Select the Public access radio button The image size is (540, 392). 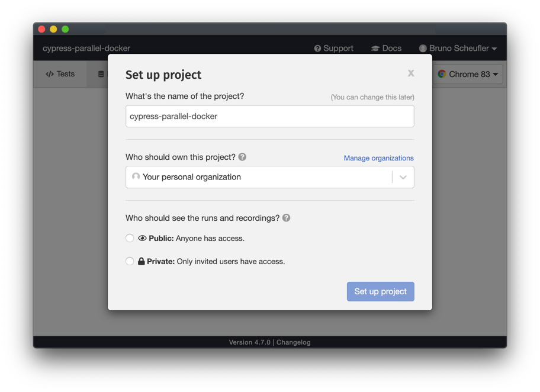click(x=130, y=237)
